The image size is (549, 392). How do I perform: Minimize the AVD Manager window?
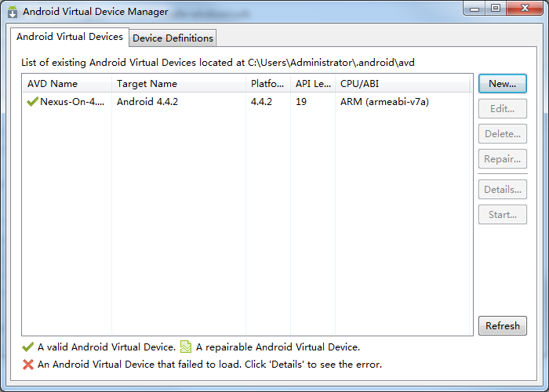(474, 9)
